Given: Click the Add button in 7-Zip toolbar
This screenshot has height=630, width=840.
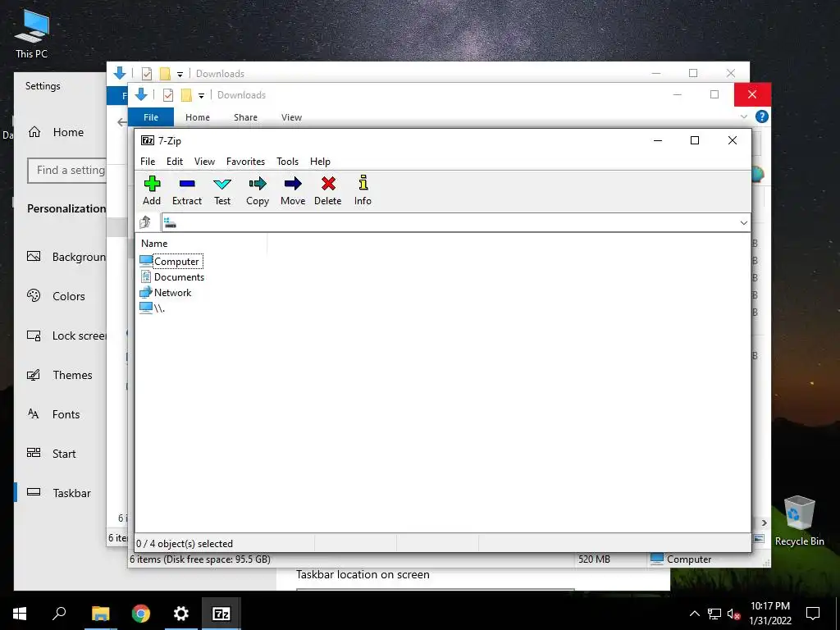Looking at the screenshot, I should 152,190.
